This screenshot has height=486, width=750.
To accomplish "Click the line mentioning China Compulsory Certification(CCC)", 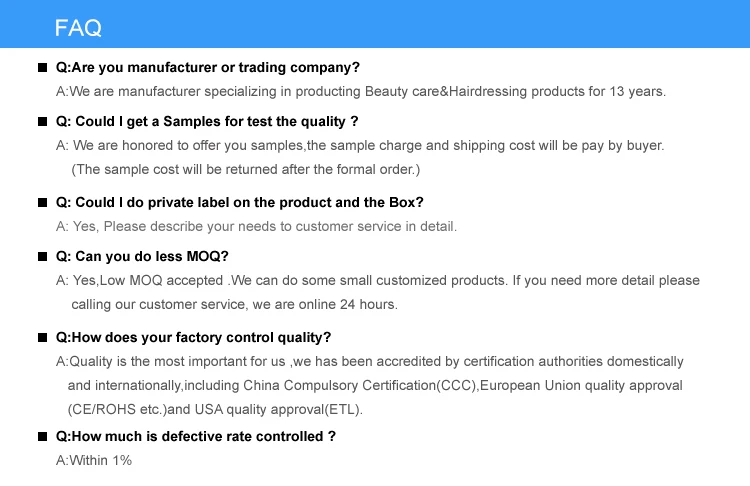I will click(x=375, y=385).
